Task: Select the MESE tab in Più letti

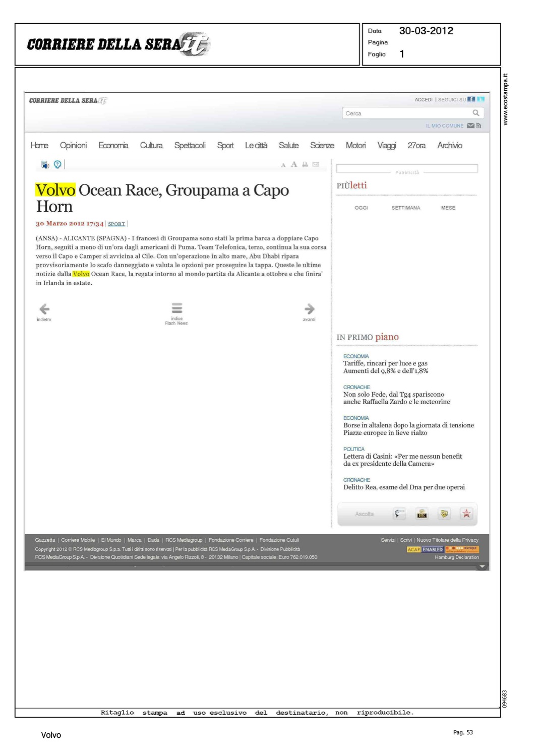Action: coord(448,208)
